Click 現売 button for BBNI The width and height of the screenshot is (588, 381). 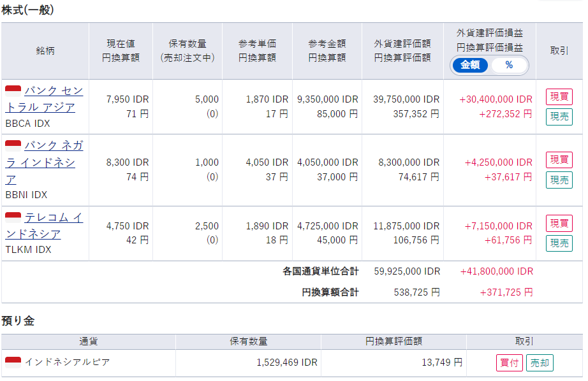(559, 180)
